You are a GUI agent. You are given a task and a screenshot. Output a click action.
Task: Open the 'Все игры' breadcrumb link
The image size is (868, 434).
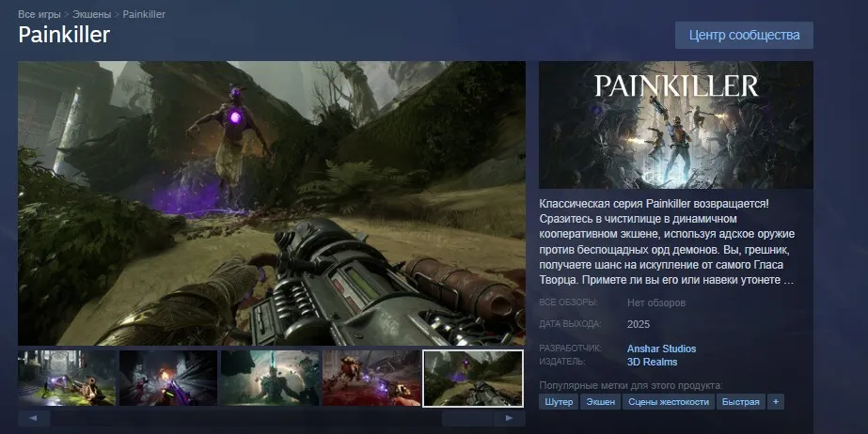39,14
